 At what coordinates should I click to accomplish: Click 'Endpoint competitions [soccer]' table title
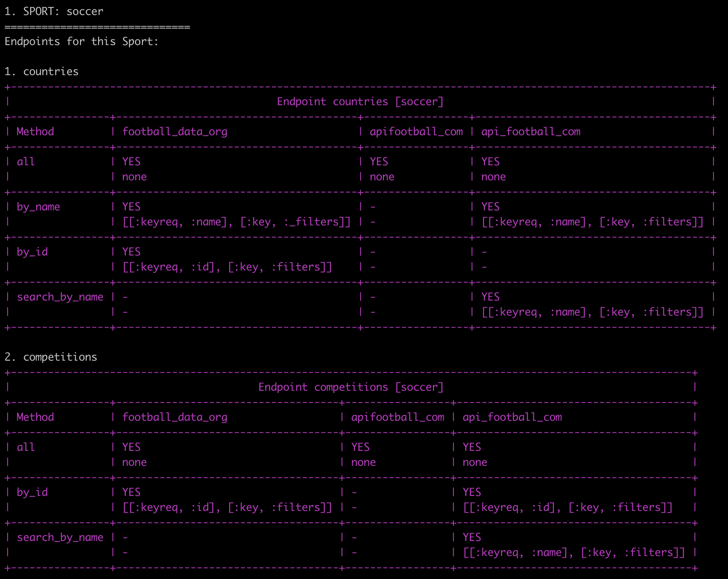(351, 387)
